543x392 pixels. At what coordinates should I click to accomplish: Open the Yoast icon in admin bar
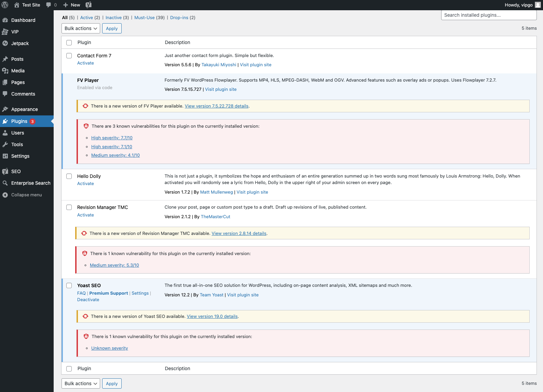(x=89, y=5)
